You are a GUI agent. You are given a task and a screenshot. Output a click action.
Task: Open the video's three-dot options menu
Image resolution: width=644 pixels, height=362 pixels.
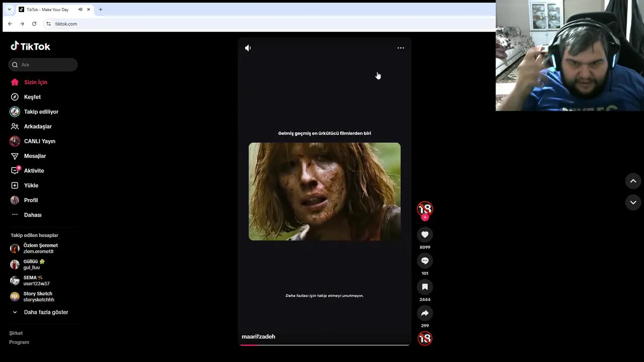coord(400,48)
